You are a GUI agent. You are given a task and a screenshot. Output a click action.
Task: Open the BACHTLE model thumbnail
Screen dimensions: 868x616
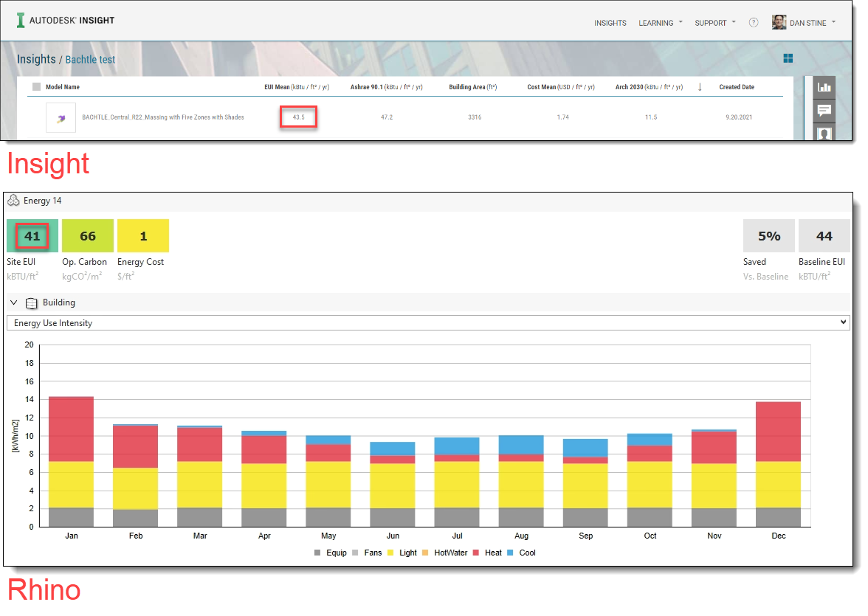[x=61, y=117]
